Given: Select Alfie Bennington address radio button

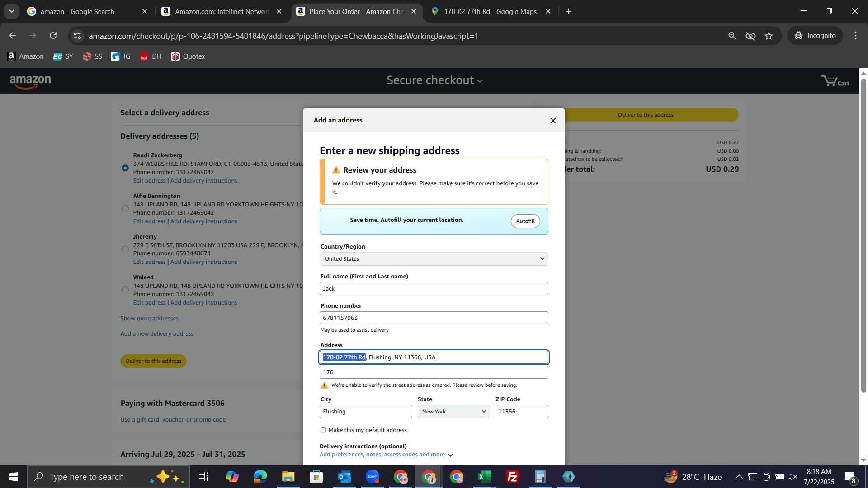Looking at the screenshot, I should [x=125, y=209].
